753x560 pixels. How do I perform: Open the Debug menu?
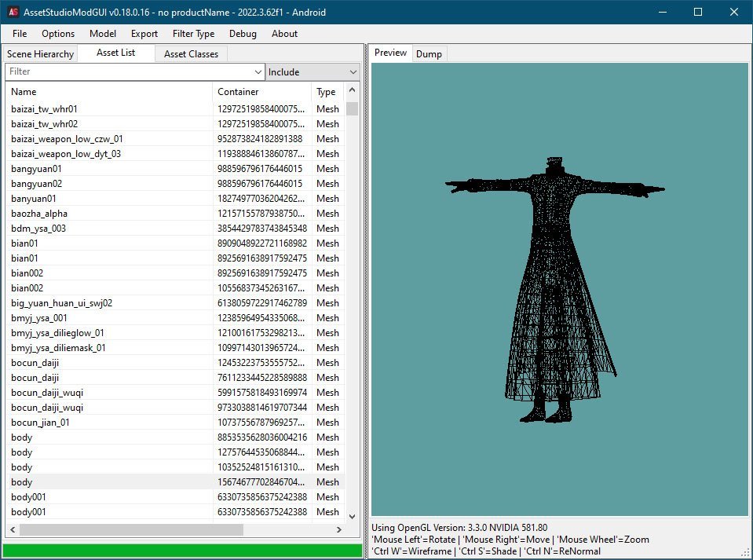pyautogui.click(x=243, y=34)
